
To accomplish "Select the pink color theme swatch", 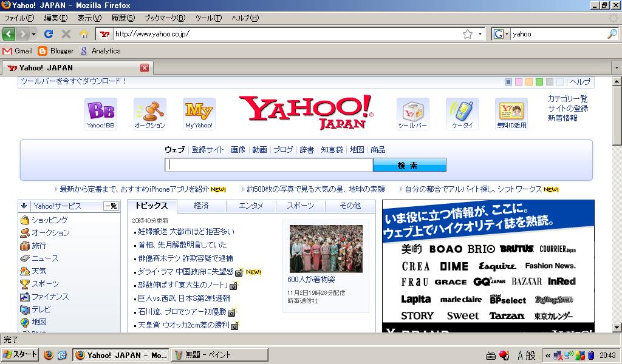I will click(x=519, y=82).
